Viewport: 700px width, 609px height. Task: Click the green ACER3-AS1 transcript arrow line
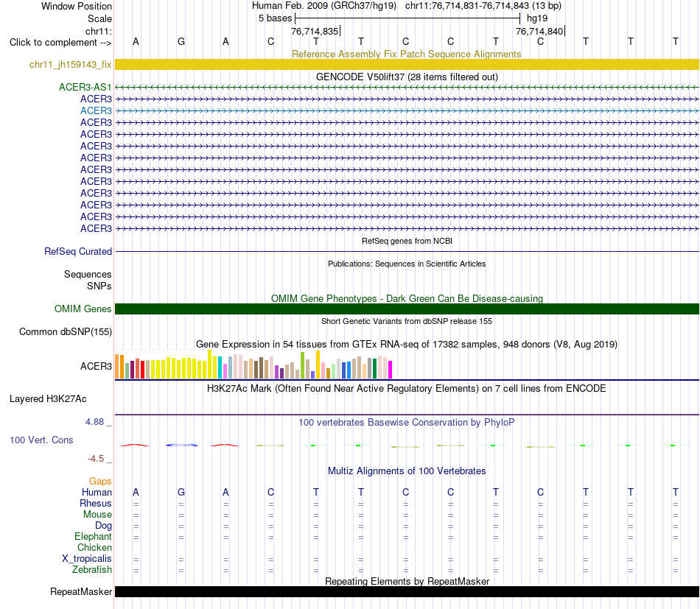407,87
